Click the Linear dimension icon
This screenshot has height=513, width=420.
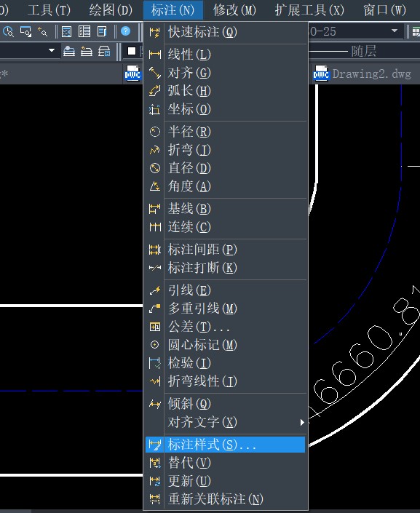pos(154,55)
